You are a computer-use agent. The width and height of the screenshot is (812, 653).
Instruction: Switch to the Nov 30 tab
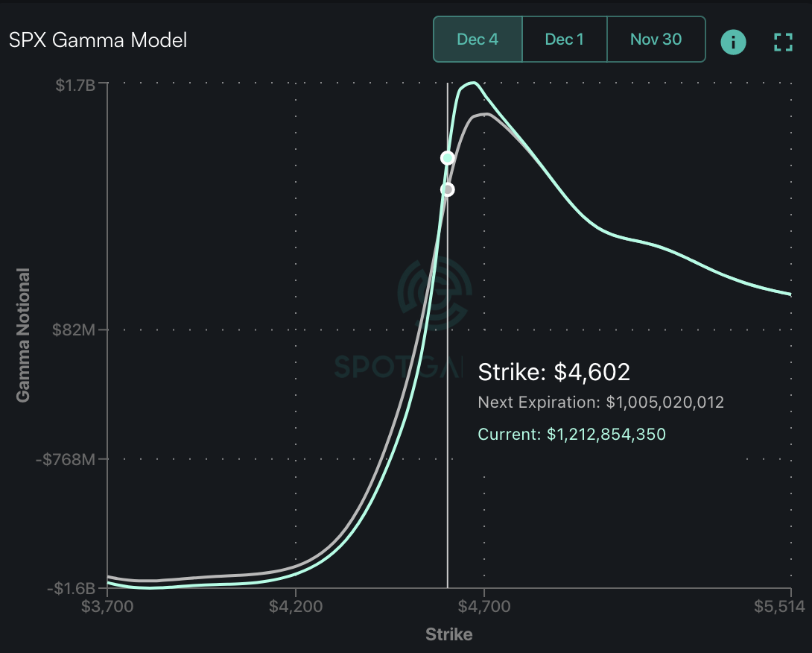(656, 40)
